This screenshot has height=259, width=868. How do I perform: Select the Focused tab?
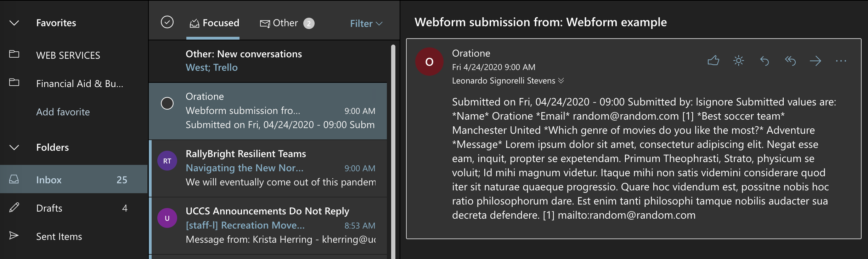coord(214,23)
